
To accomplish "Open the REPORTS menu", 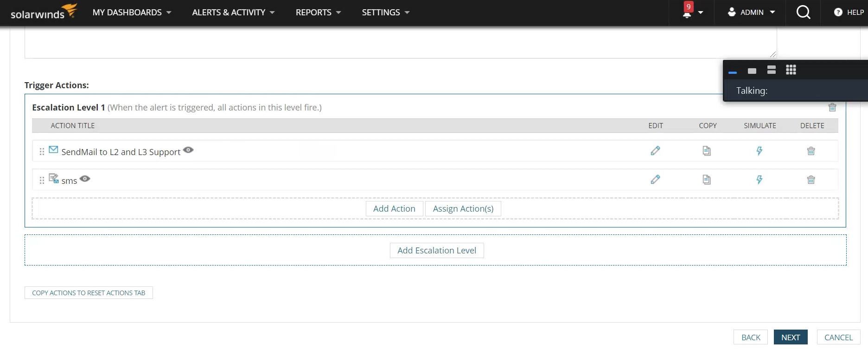I will (318, 13).
